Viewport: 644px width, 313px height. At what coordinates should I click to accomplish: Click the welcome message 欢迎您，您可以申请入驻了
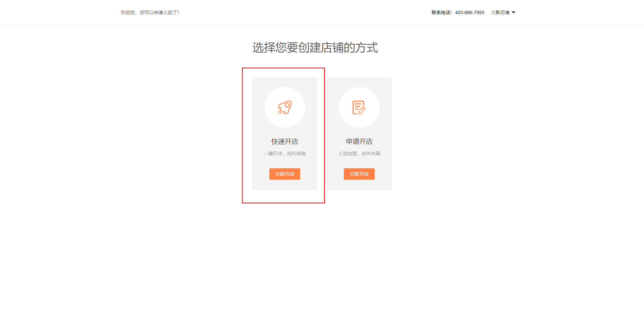tap(150, 12)
